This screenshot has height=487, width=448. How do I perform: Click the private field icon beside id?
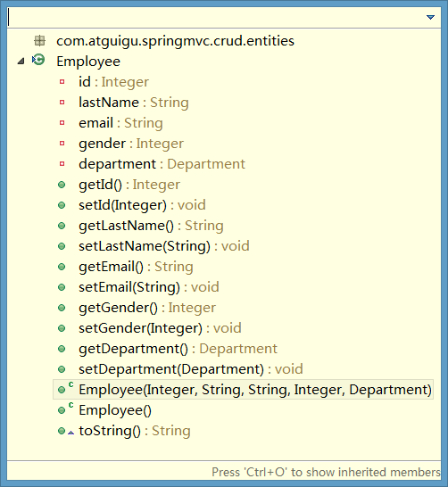[x=62, y=82]
